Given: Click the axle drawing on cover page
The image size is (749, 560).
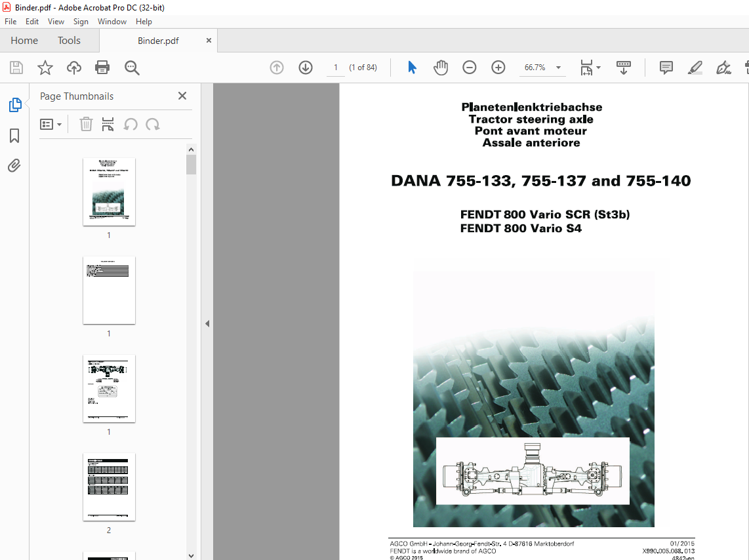Looking at the screenshot, I should 533,471.
